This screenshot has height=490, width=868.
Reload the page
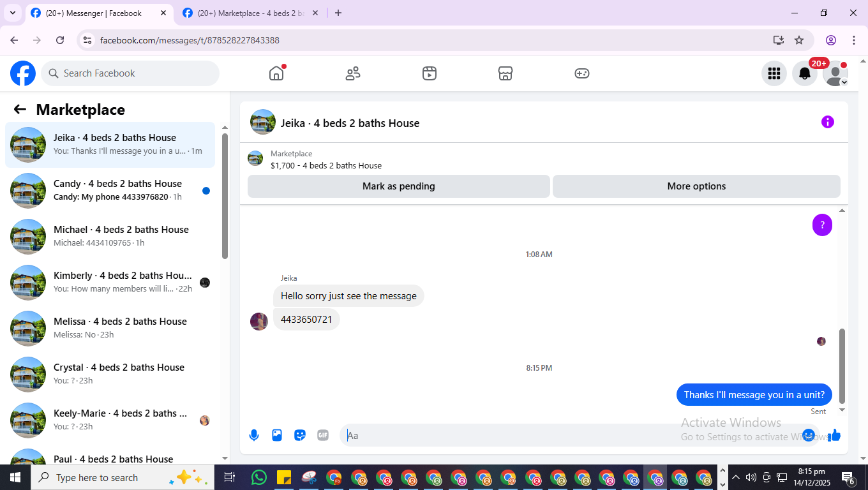click(x=60, y=40)
